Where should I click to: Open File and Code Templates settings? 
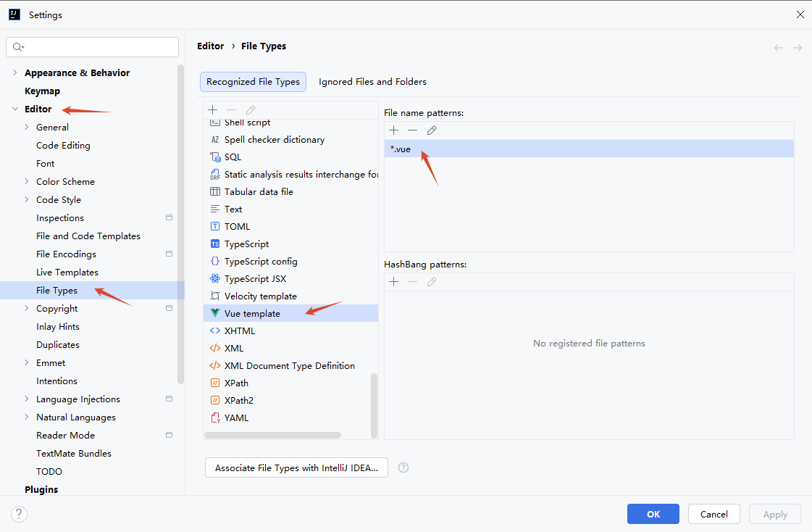(88, 236)
